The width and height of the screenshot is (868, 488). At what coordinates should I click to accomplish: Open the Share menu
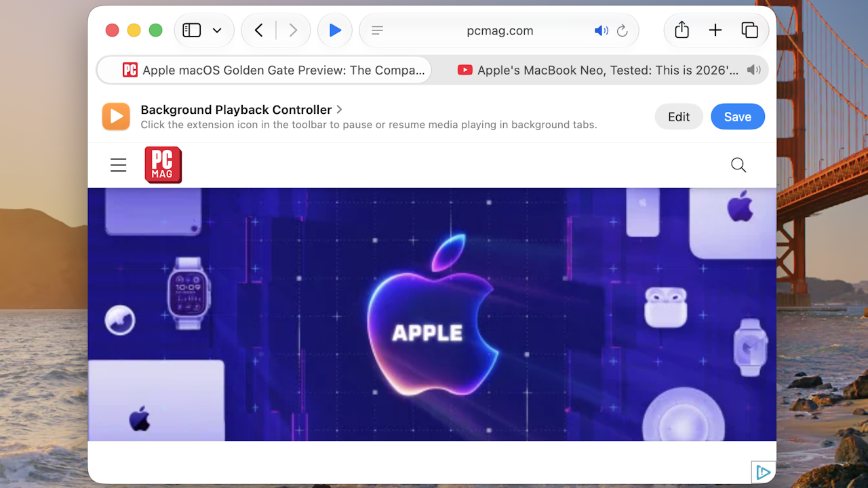[x=682, y=30]
